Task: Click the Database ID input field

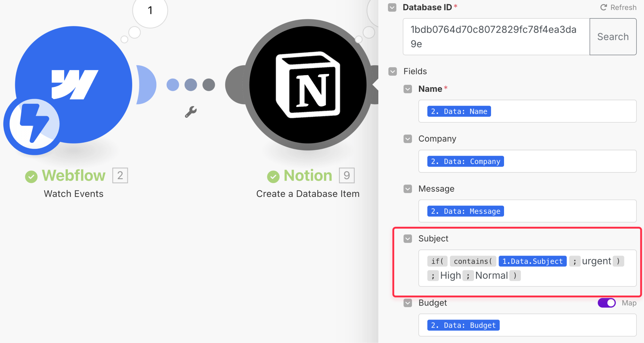Action: point(496,37)
